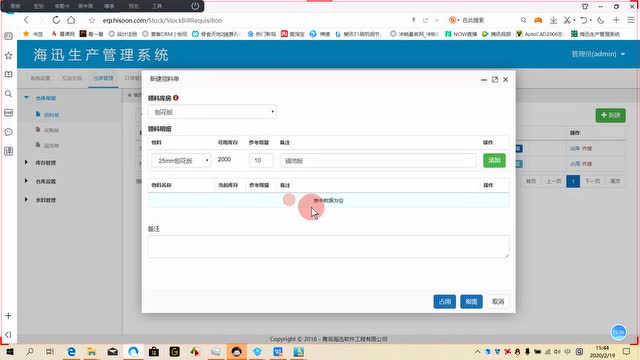
Task: Open the Mail app in taskbar
Action: tap(113, 351)
